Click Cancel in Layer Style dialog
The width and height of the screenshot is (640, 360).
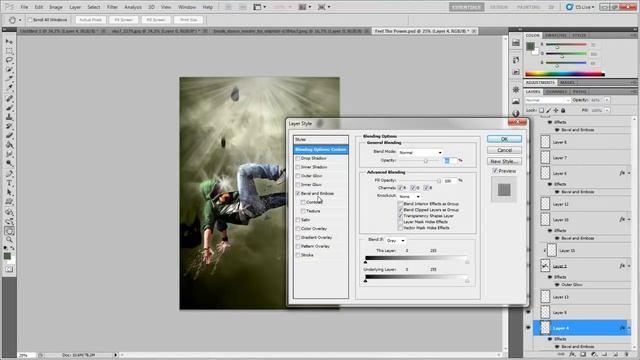[x=504, y=150]
